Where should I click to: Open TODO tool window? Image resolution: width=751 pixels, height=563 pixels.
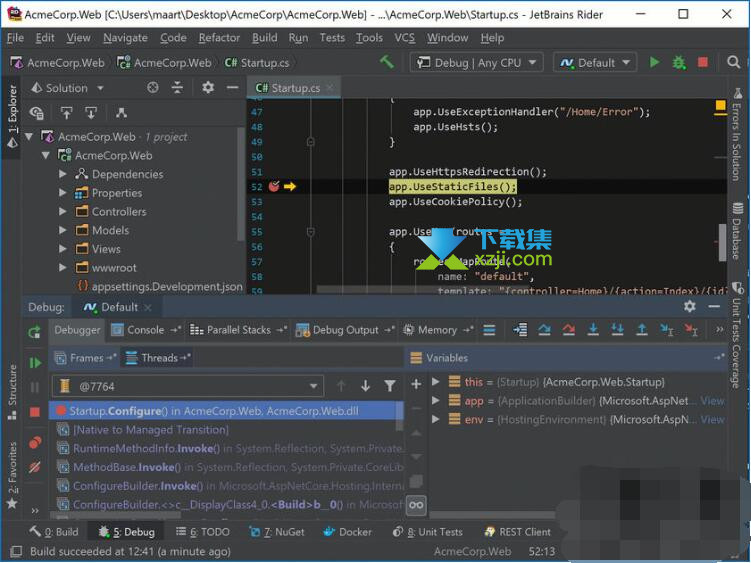pyautogui.click(x=203, y=532)
